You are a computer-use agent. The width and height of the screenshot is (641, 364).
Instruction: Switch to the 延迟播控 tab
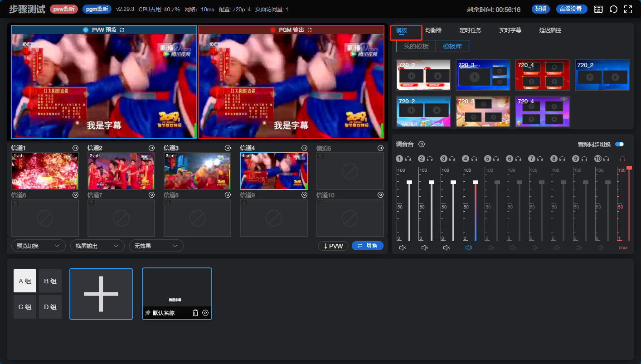[550, 30]
